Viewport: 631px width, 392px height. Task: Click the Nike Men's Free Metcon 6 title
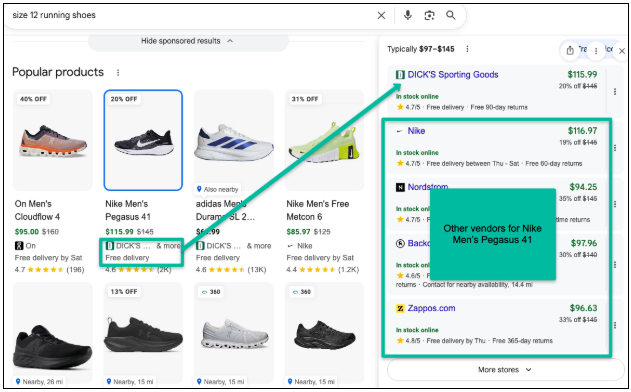tap(318, 210)
